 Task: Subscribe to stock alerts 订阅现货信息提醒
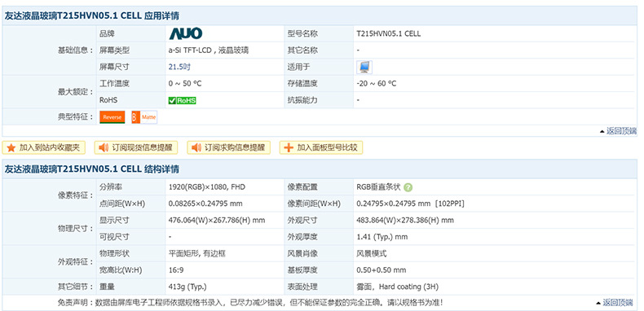tap(136, 147)
